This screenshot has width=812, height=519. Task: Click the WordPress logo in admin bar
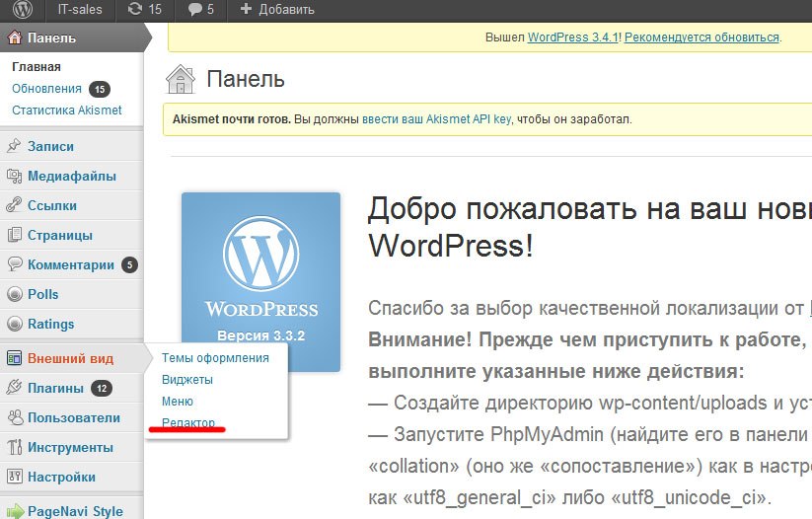point(23,9)
